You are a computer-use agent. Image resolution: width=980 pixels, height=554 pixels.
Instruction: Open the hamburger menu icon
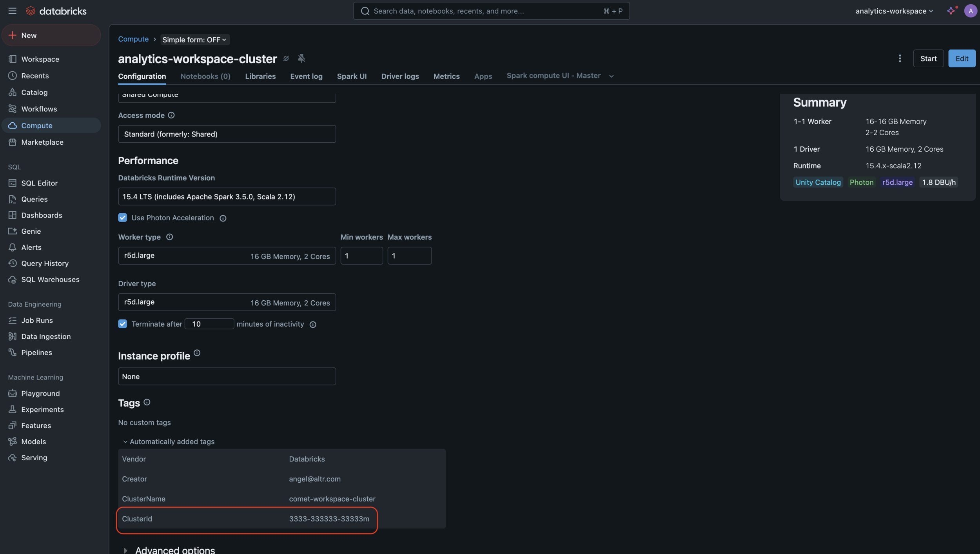point(12,11)
